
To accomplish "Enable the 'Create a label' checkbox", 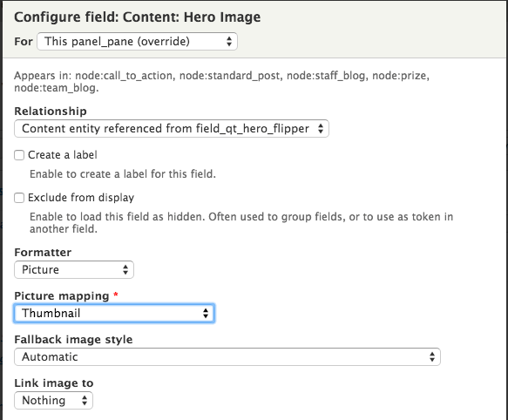I will click(x=19, y=155).
